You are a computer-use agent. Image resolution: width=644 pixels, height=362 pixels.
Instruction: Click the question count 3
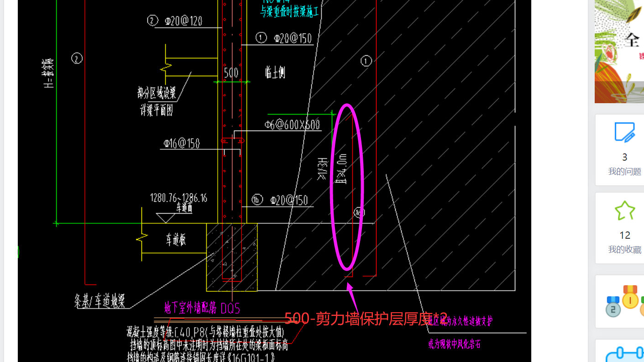pyautogui.click(x=624, y=157)
